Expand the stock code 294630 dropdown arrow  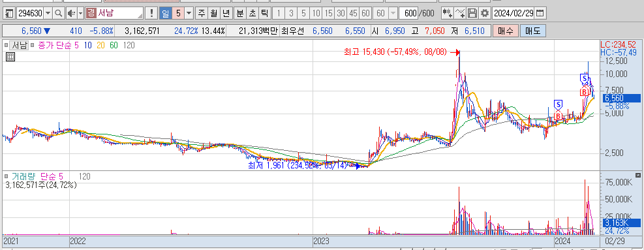coord(48,13)
